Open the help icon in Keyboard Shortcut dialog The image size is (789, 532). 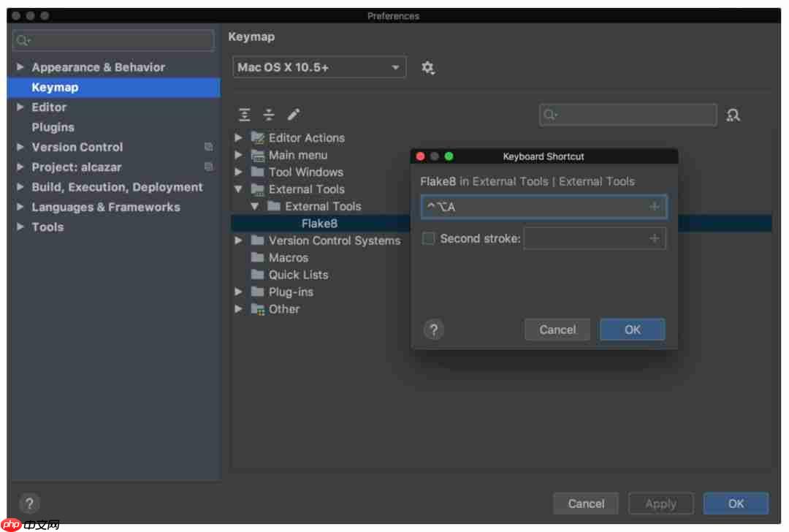pyautogui.click(x=433, y=329)
